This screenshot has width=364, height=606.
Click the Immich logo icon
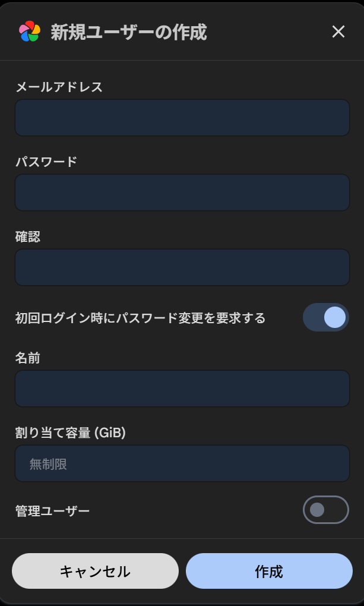click(x=30, y=31)
